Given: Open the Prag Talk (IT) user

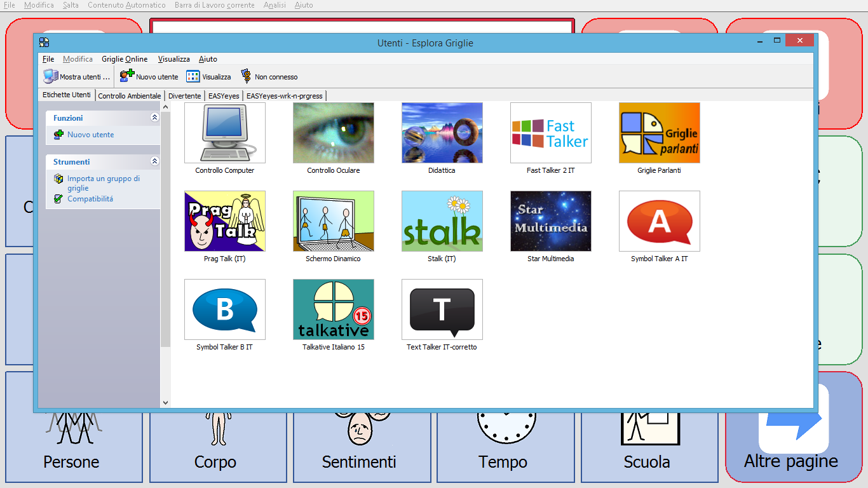Looking at the screenshot, I should pos(225,221).
